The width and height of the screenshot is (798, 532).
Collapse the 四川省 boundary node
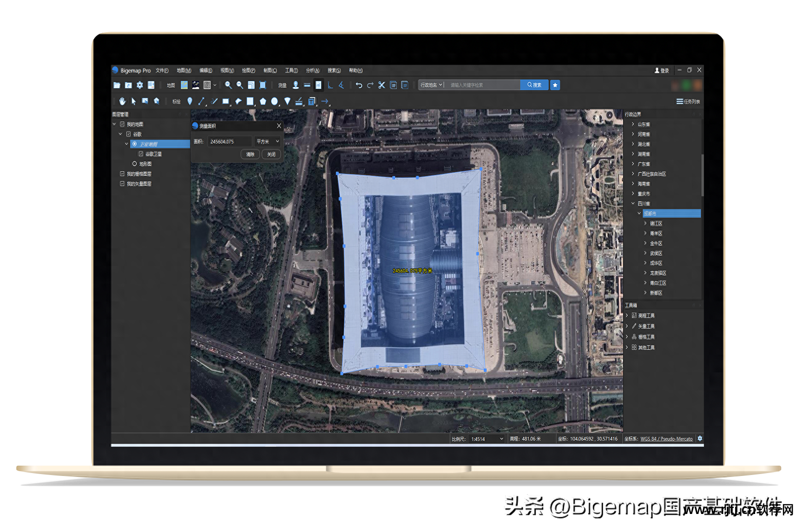[x=633, y=204]
